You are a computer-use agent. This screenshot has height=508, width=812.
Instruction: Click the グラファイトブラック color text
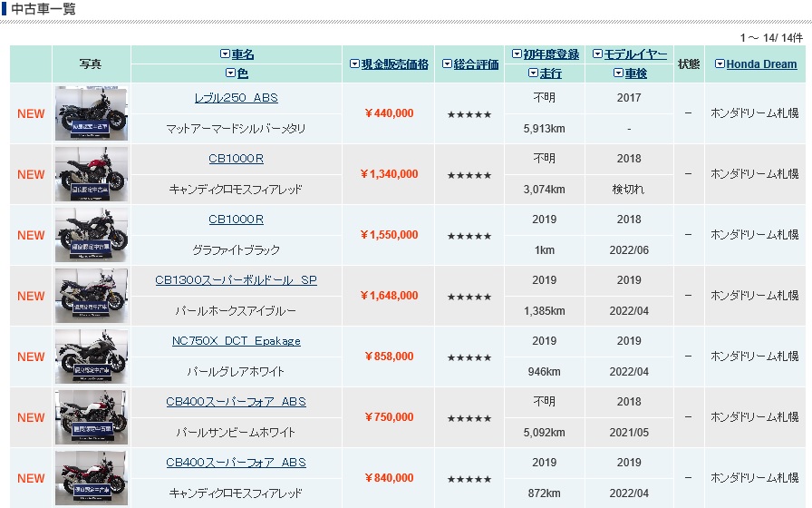point(237,250)
